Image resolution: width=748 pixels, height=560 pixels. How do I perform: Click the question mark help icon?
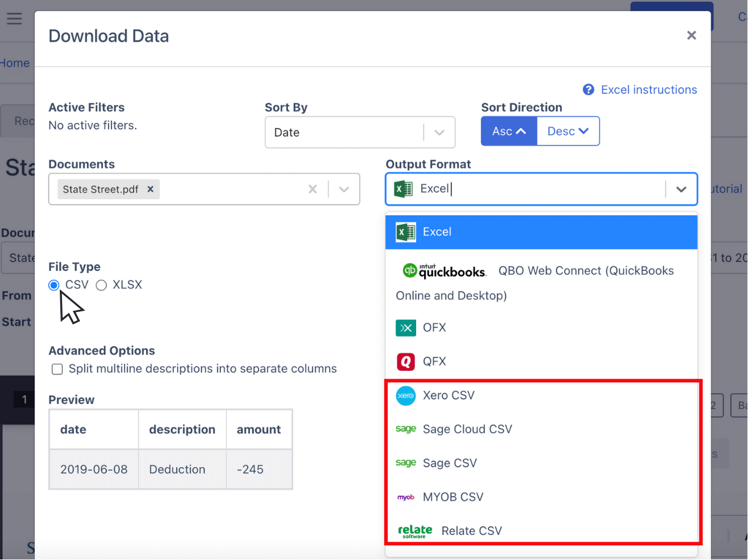pyautogui.click(x=589, y=90)
